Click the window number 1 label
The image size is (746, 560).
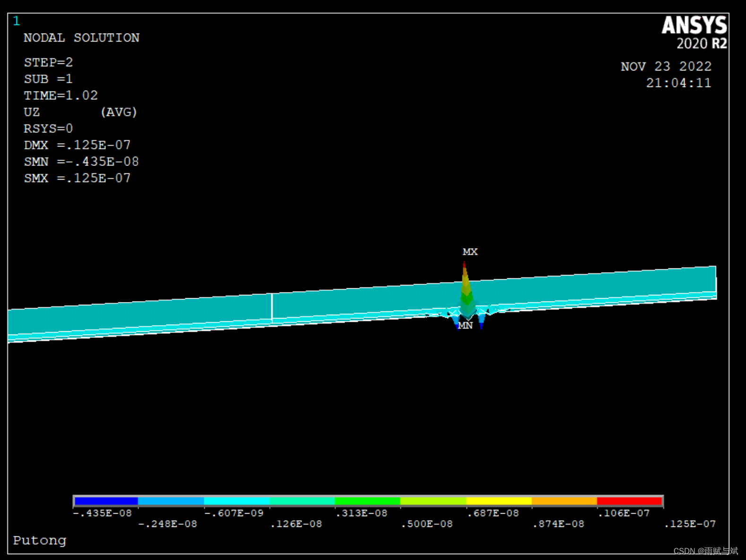(x=17, y=21)
